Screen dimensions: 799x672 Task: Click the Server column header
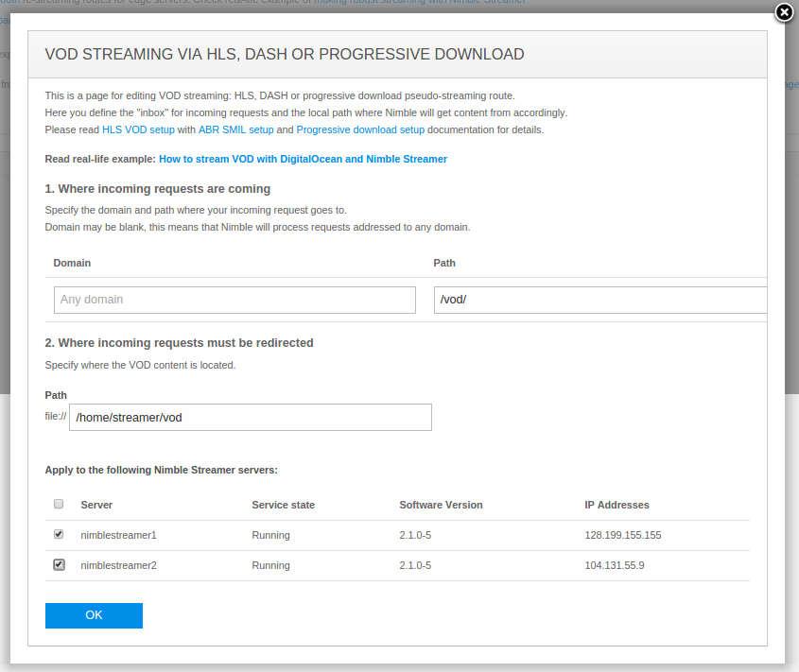pos(96,505)
